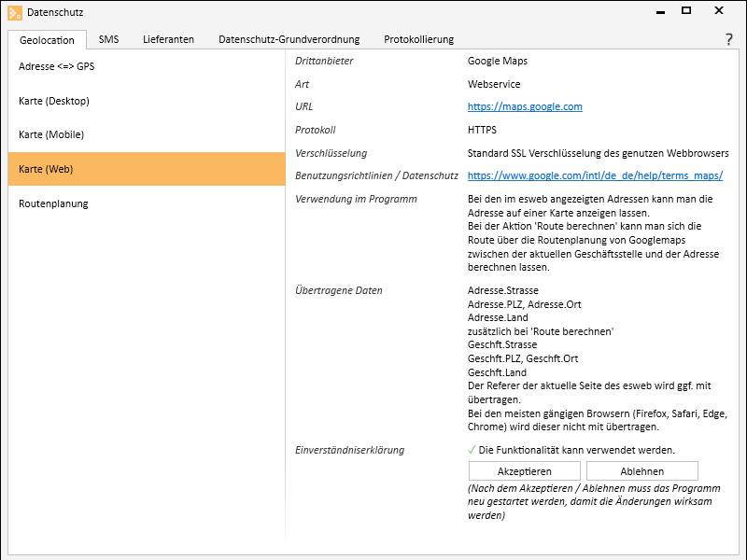The image size is (747, 560).
Task: Maximize the Datenschutz window
Action: coord(686,10)
